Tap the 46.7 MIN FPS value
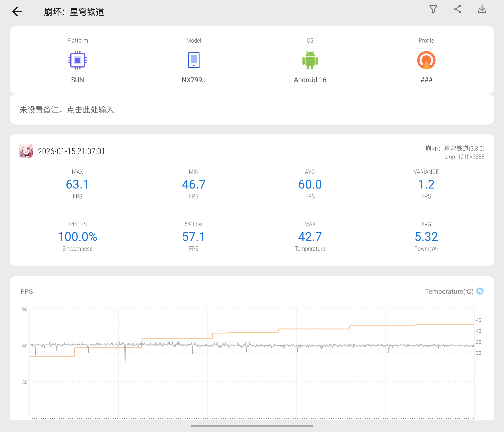The height and width of the screenshot is (432, 504). 194,184
